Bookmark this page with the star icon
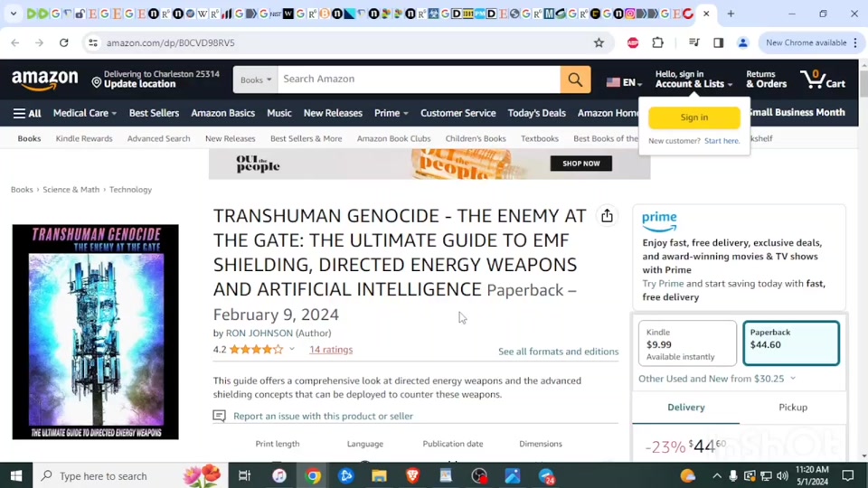Screen dimensions: 868x488 pyautogui.click(x=599, y=42)
